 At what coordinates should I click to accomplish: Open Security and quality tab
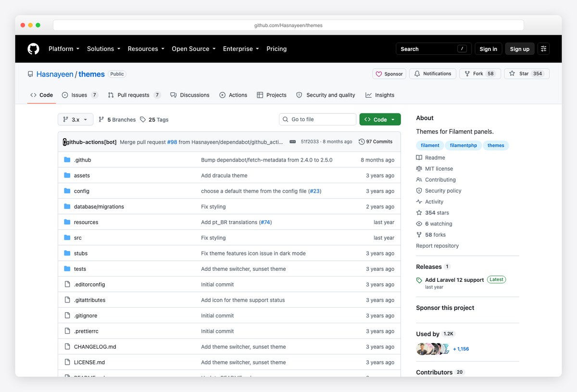tap(326, 95)
